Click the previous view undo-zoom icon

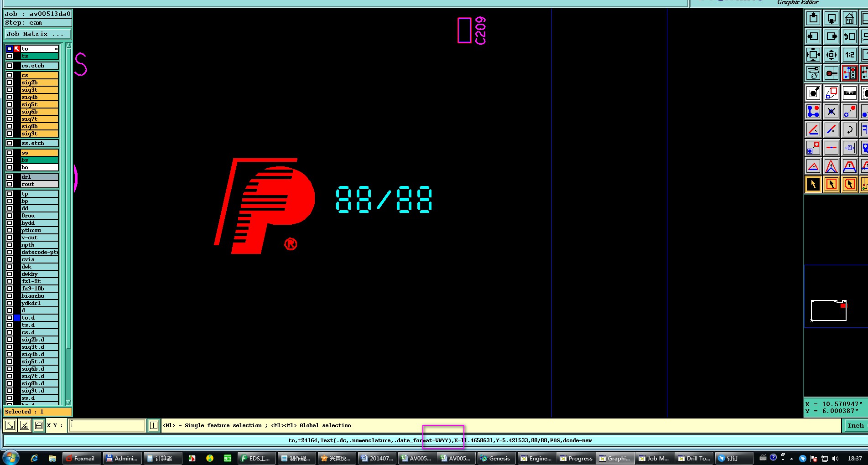click(x=850, y=36)
